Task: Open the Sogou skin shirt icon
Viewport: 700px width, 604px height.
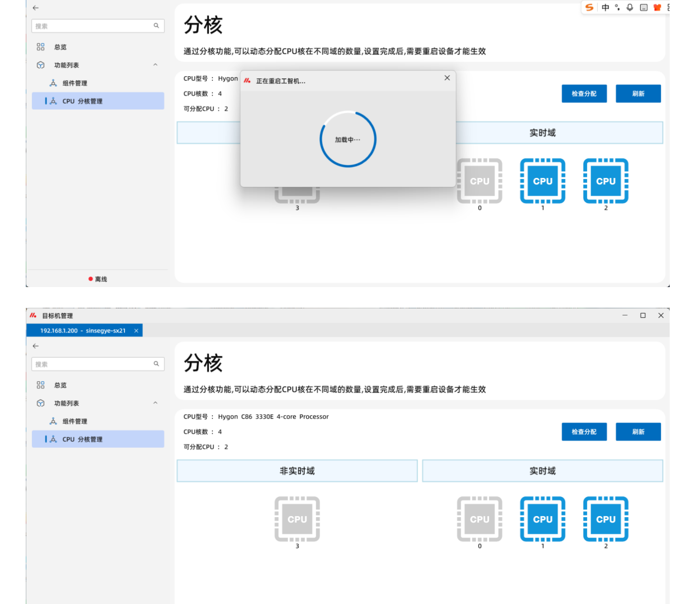Action: (657, 8)
